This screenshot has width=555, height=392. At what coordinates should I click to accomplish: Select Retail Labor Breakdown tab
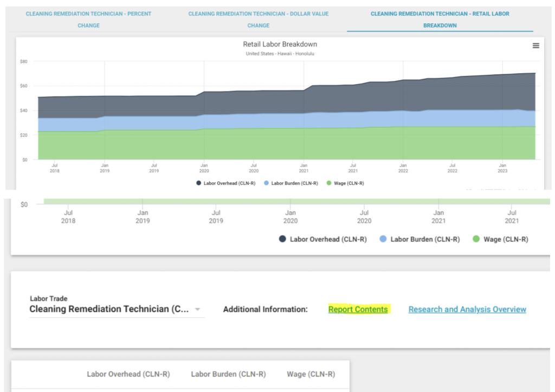tap(440, 20)
